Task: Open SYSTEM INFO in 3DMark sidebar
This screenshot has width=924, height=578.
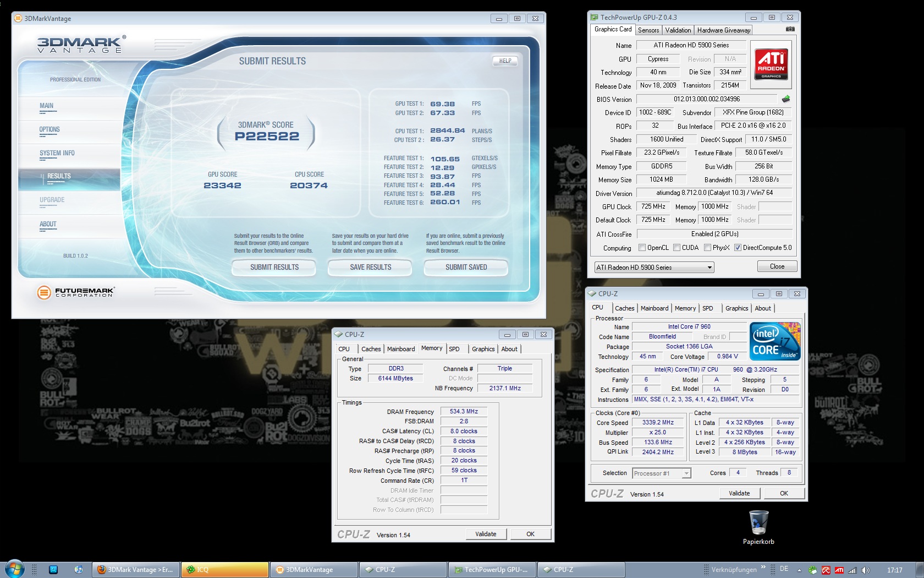Action: [x=57, y=154]
